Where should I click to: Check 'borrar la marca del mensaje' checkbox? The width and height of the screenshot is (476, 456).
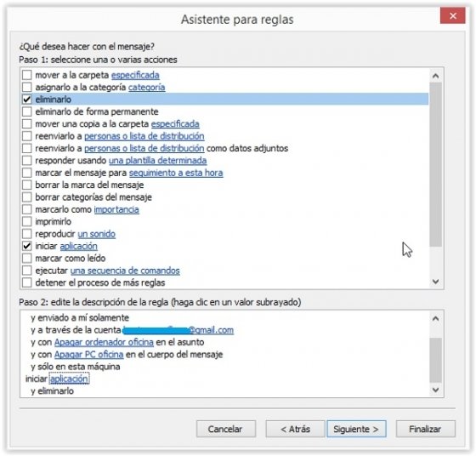pyautogui.click(x=26, y=185)
